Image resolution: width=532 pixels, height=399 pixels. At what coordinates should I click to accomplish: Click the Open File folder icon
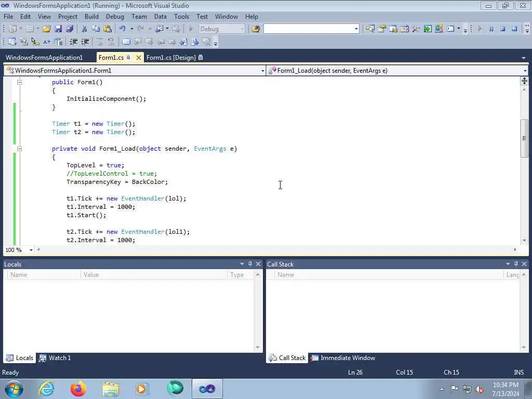pyautogui.click(x=46, y=29)
